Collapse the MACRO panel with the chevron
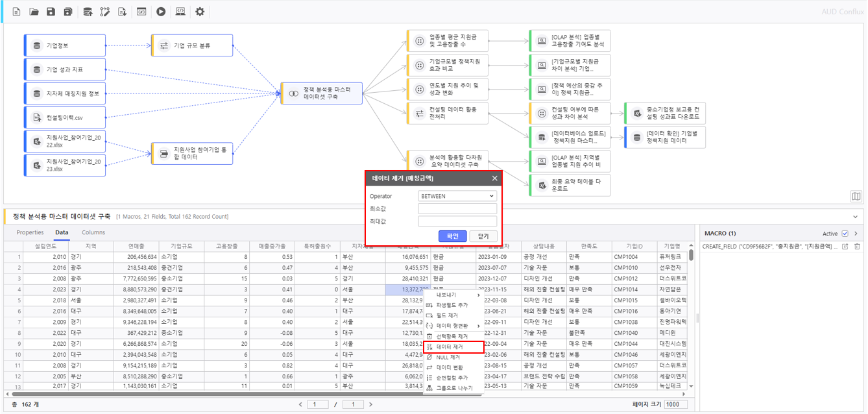Image resolution: width=868 pixels, height=414 pixels. coord(856,234)
